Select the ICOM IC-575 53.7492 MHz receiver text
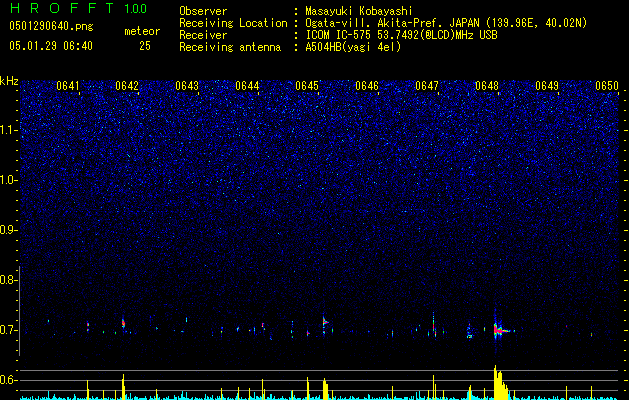Viewport: 629px width, 400px height. (x=402, y=35)
